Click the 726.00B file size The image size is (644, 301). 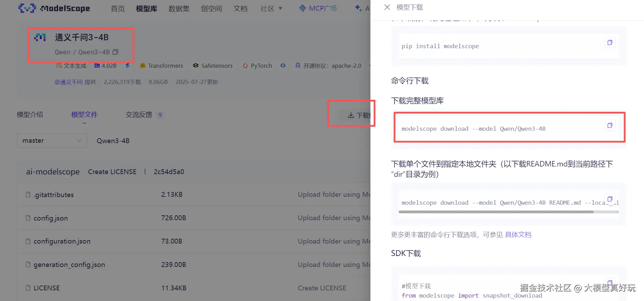173,218
